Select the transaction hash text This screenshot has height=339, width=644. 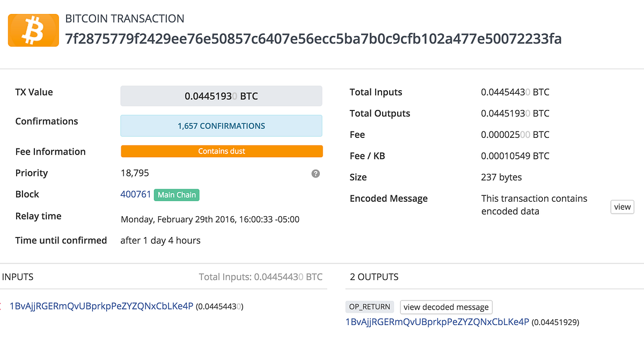pos(313,39)
